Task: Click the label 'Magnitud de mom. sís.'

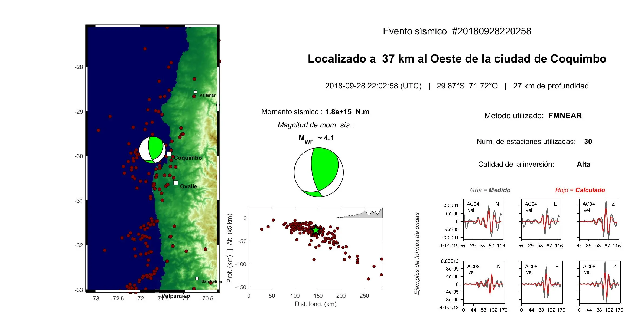Action: click(x=316, y=125)
